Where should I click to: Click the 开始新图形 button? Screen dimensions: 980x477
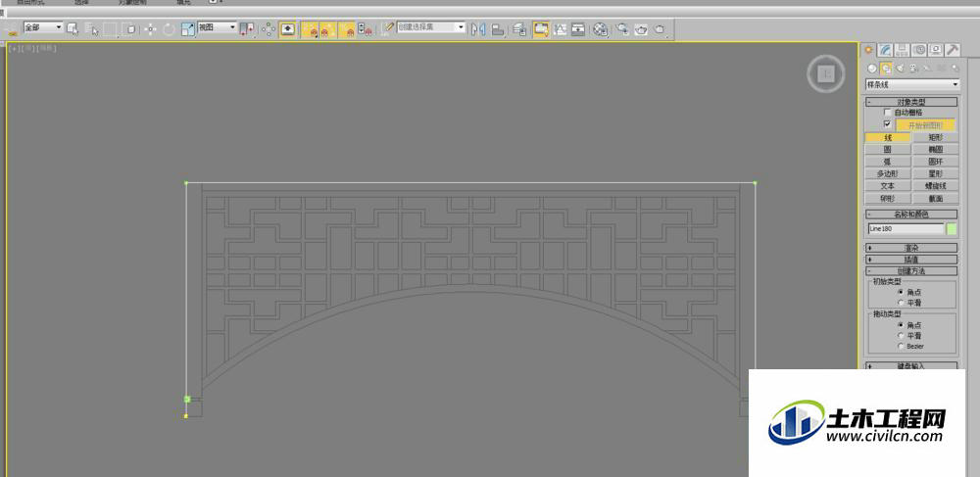[x=925, y=124]
